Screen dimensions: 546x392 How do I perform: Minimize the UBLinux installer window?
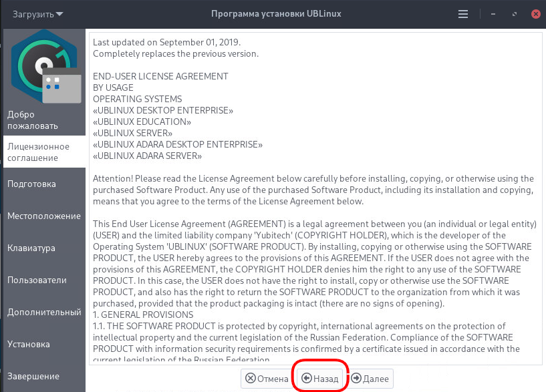493,14
